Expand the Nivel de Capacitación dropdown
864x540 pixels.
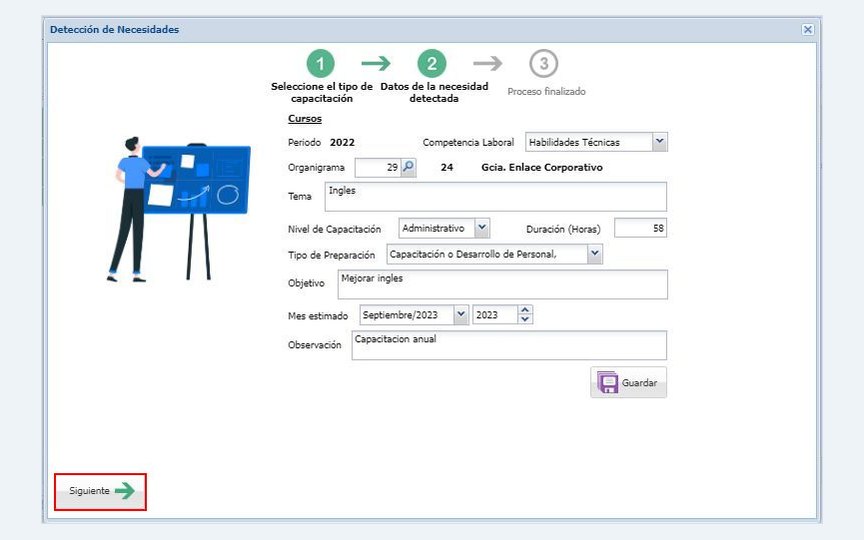click(x=482, y=228)
